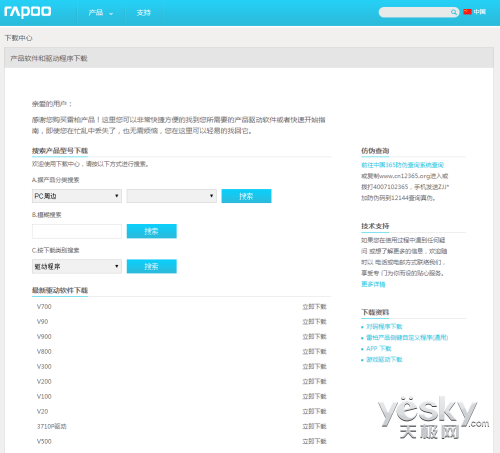
Task: Open the 支持 menu item
Action: pos(144,13)
